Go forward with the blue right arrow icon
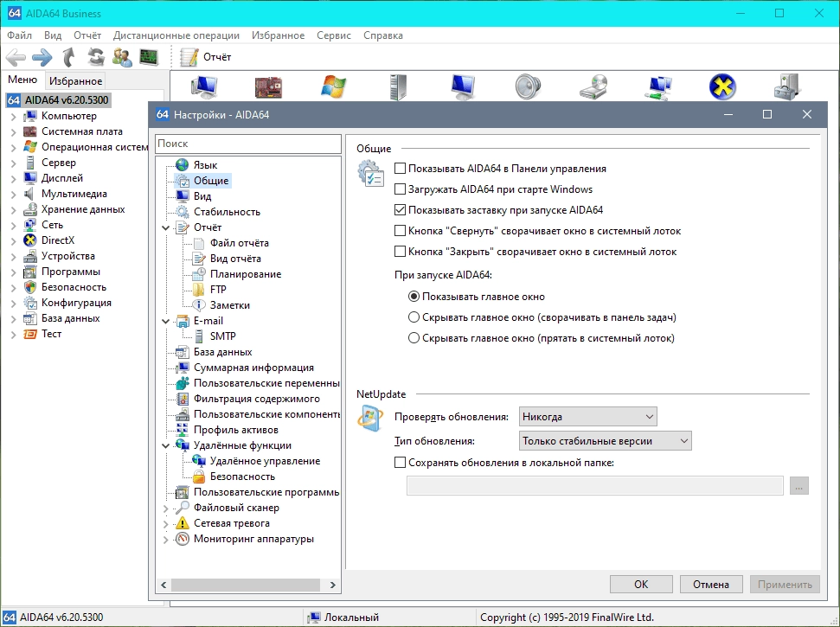Screen dimensions: 840x627 pyautogui.click(x=42, y=57)
